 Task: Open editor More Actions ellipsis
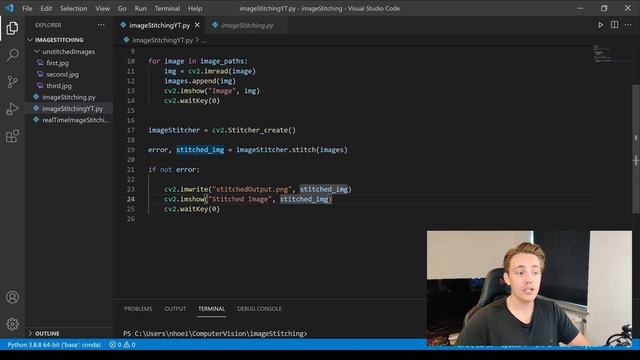628,25
